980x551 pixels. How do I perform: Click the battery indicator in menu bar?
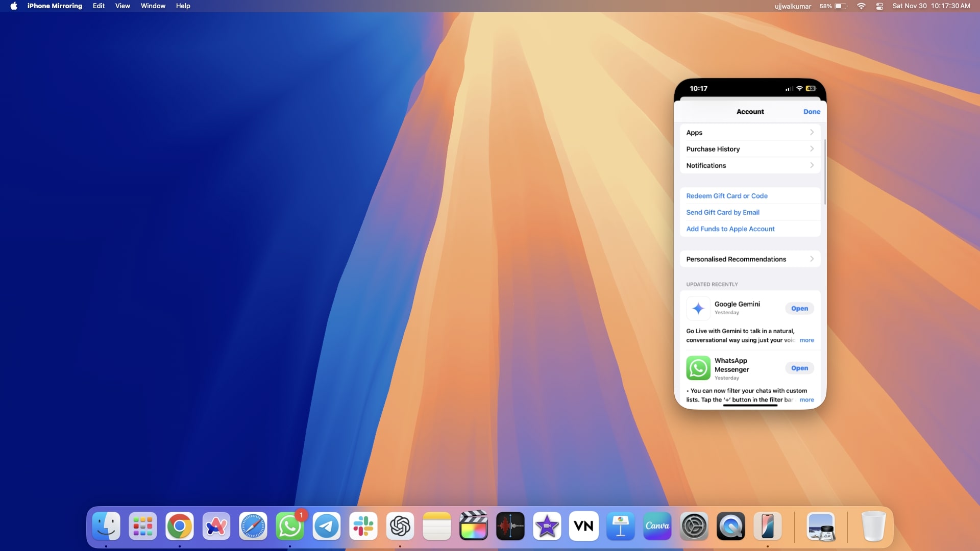tap(834, 6)
